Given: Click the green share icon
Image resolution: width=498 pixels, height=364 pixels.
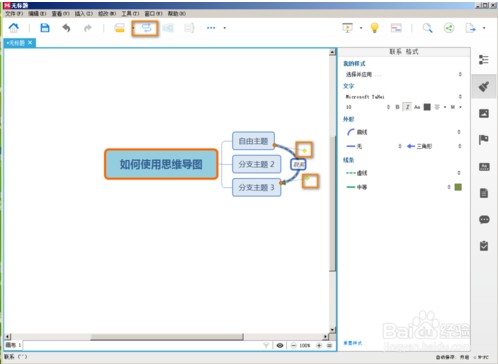Looking at the screenshot, I should point(449,28).
